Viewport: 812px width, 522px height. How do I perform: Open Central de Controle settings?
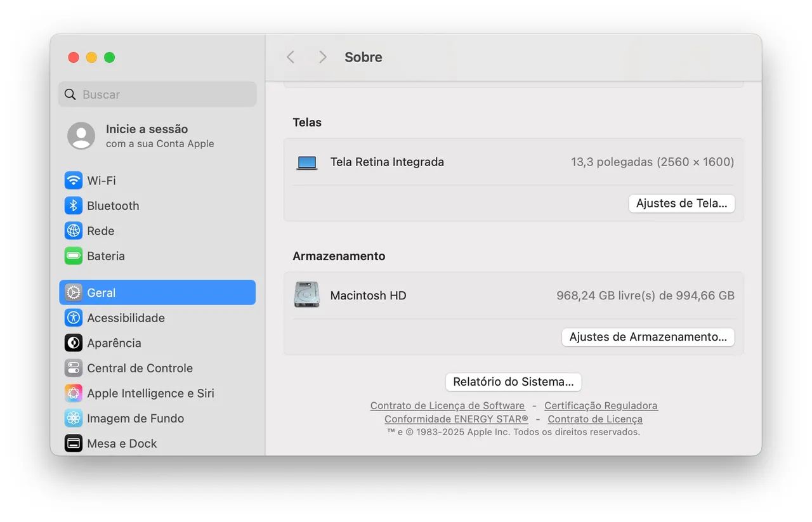click(x=140, y=368)
